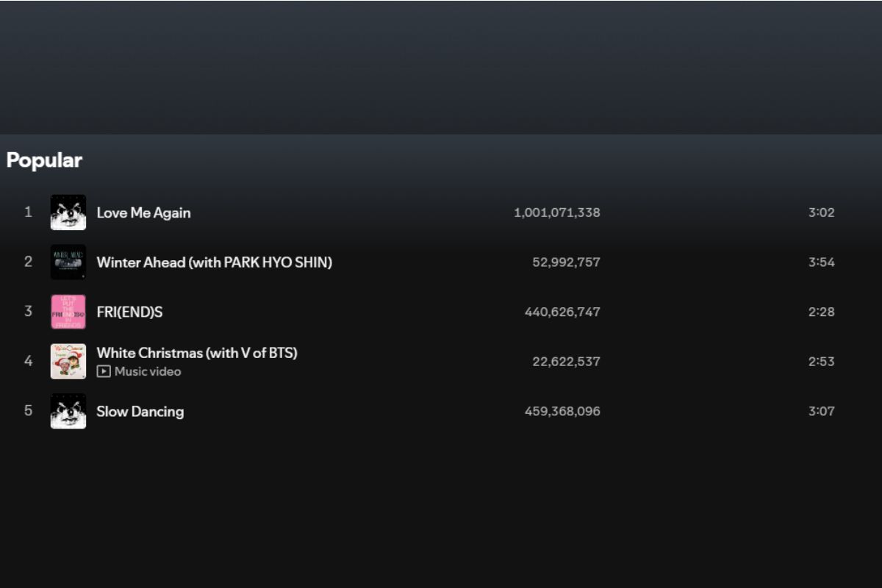Click the Winter Ahead album artwork
The width and height of the screenshot is (882, 588).
(68, 262)
